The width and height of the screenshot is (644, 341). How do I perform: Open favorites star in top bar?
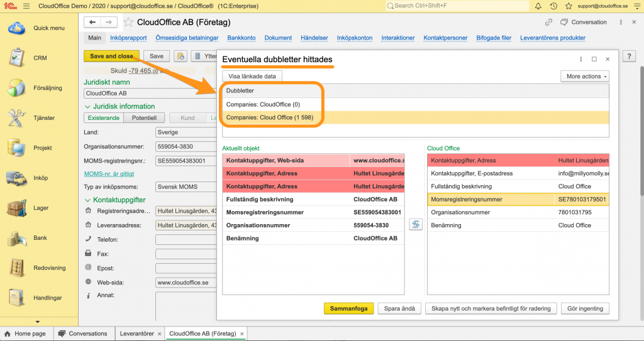[569, 6]
